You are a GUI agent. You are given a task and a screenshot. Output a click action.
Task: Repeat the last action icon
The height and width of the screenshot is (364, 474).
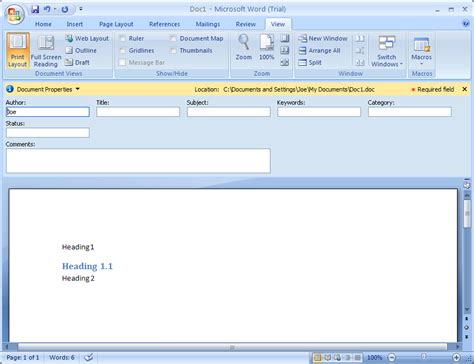65,9
